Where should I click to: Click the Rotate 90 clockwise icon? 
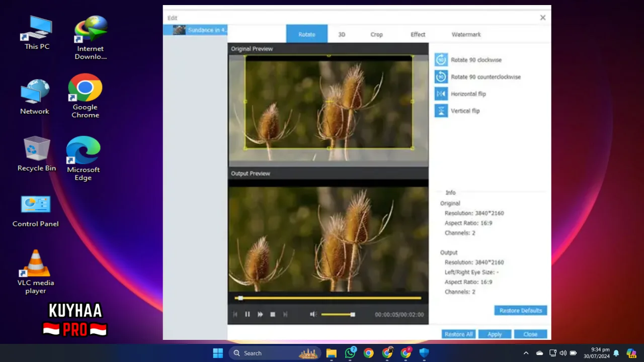(441, 60)
